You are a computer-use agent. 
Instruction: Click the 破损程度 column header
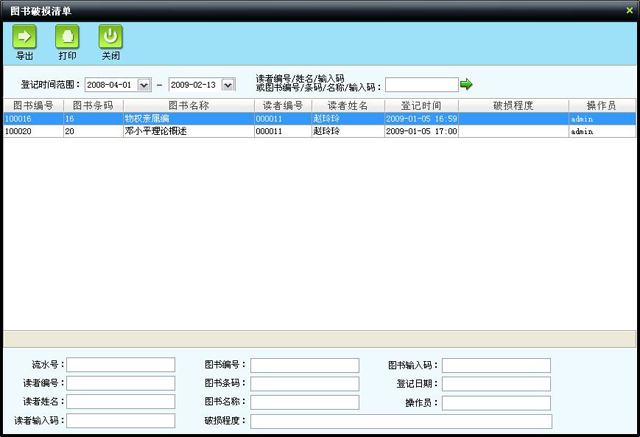513,105
